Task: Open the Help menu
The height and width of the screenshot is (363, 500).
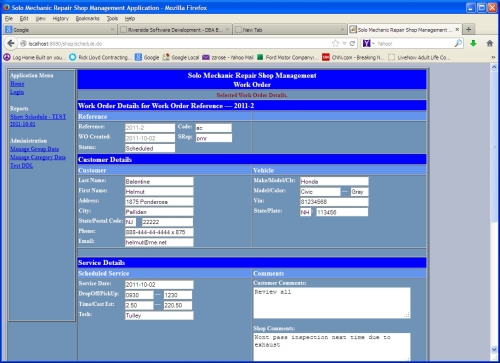Action: tap(130, 18)
